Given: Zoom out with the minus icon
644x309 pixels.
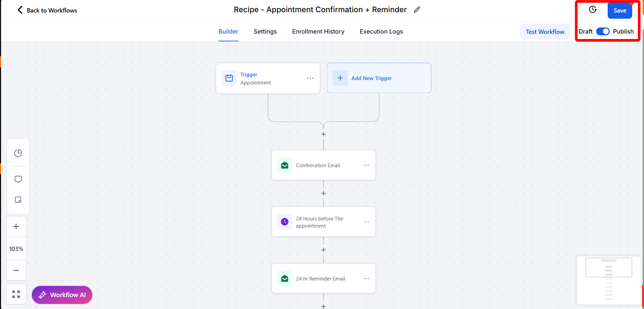Looking at the screenshot, I should point(16,270).
